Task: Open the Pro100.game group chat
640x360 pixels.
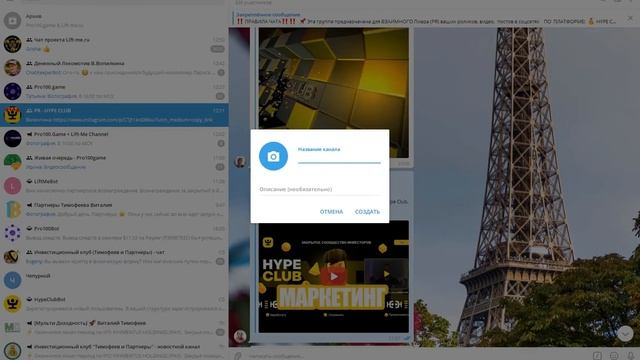Action: (114, 91)
